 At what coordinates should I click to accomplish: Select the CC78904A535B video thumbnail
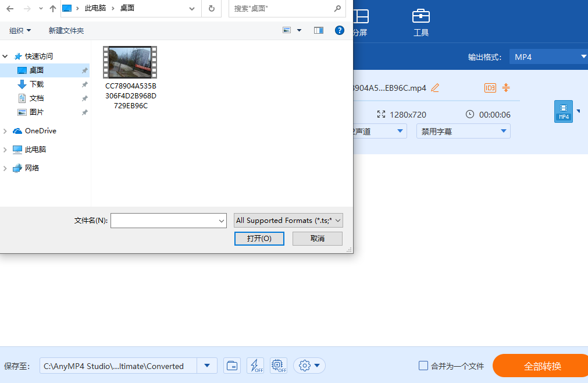point(130,62)
